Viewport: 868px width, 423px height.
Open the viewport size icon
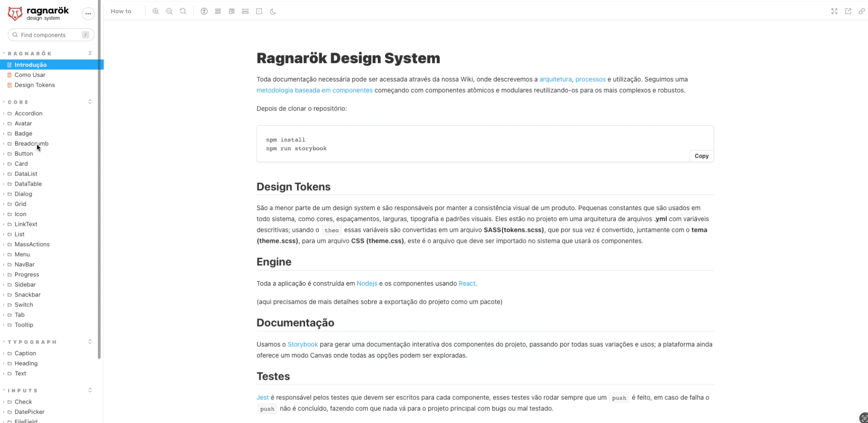tap(232, 12)
